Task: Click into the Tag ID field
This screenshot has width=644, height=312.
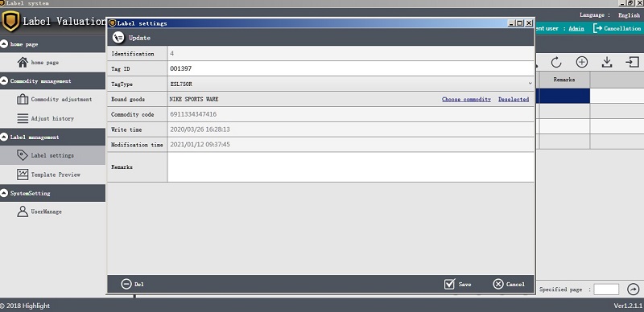Action: click(350, 68)
